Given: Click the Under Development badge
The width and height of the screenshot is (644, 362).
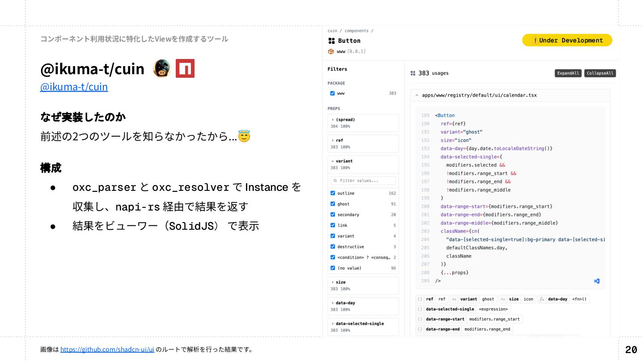Looking at the screenshot, I should pyautogui.click(x=567, y=40).
